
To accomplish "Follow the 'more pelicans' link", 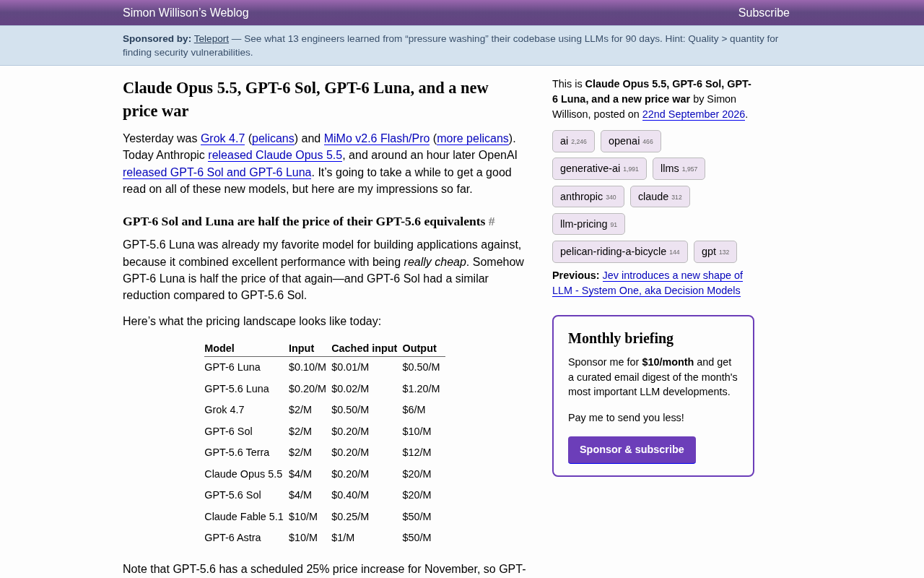I will click(473, 138).
